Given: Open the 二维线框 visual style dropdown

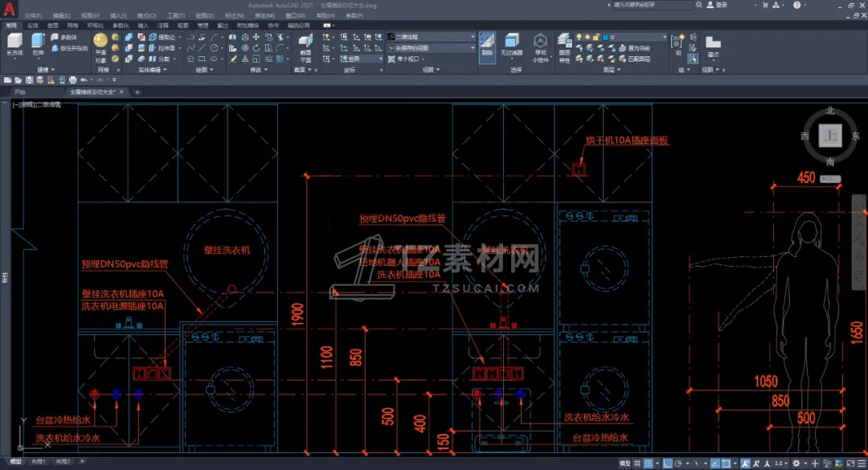Looking at the screenshot, I should tap(432, 37).
